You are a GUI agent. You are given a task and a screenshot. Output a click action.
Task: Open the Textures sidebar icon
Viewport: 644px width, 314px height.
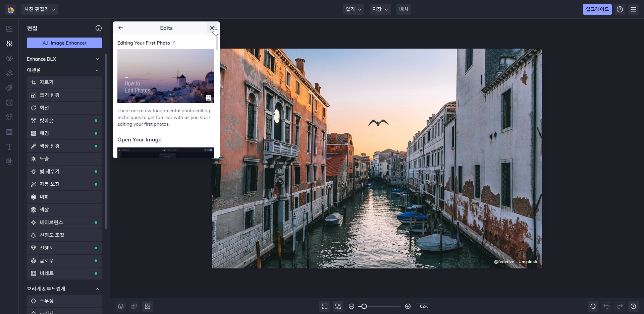[9, 162]
